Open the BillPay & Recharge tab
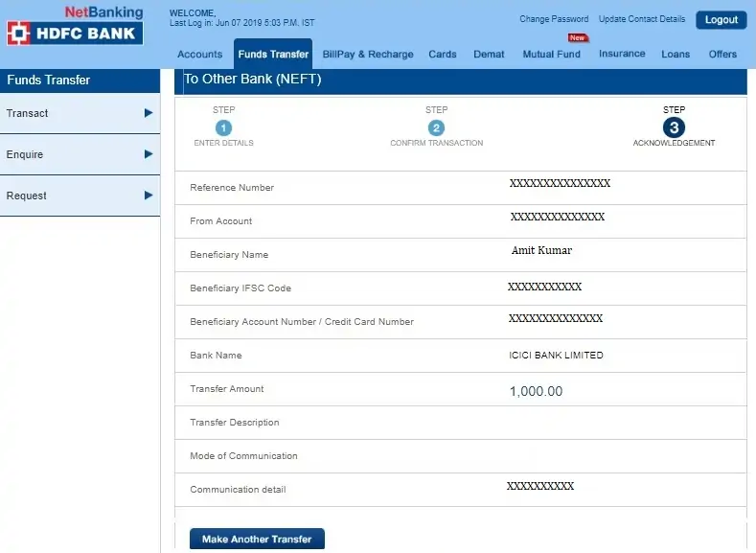Viewport: 756px width, 553px height. point(368,54)
